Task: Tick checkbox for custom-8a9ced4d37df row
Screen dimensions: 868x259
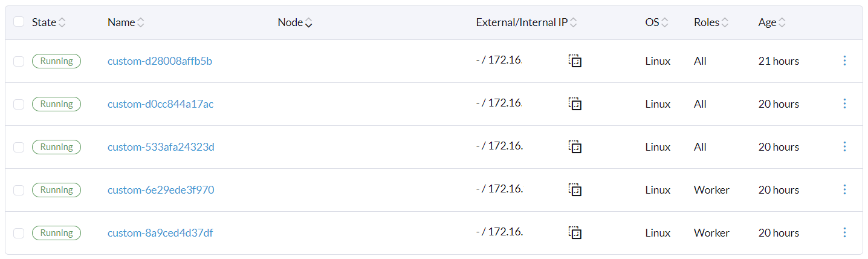Action: [19, 233]
